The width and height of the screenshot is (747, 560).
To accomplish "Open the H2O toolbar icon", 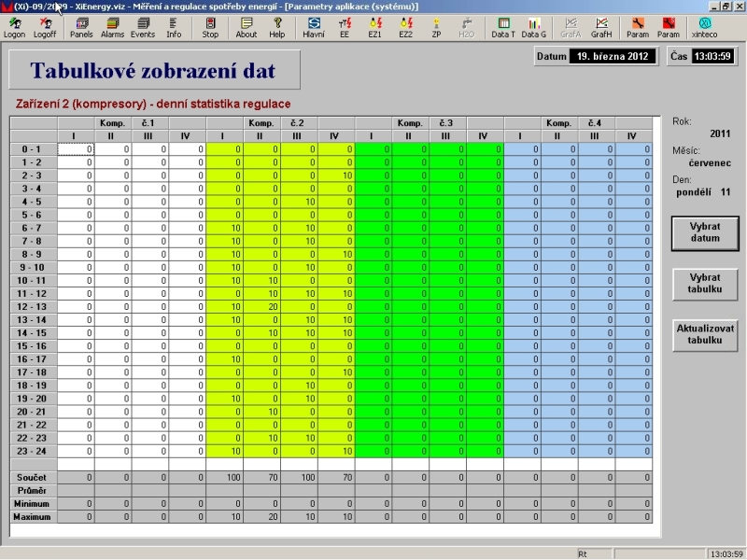I will (467, 28).
